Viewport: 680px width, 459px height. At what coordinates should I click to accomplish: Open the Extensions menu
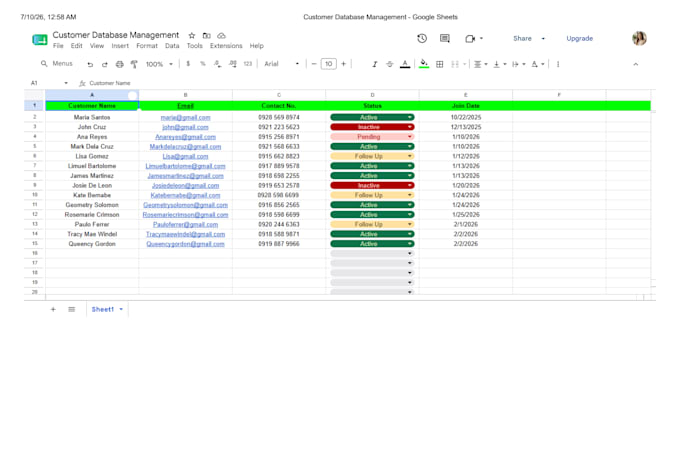[x=226, y=46]
